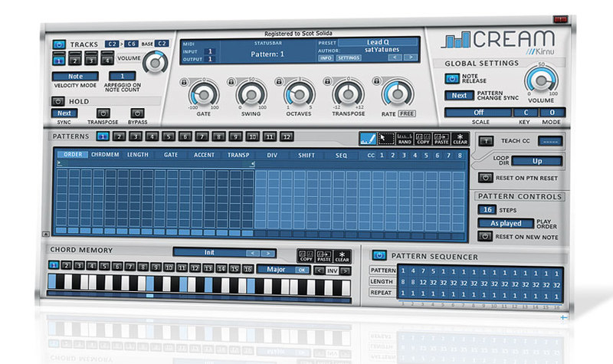Enable Reset on PTN Reset

point(486,178)
